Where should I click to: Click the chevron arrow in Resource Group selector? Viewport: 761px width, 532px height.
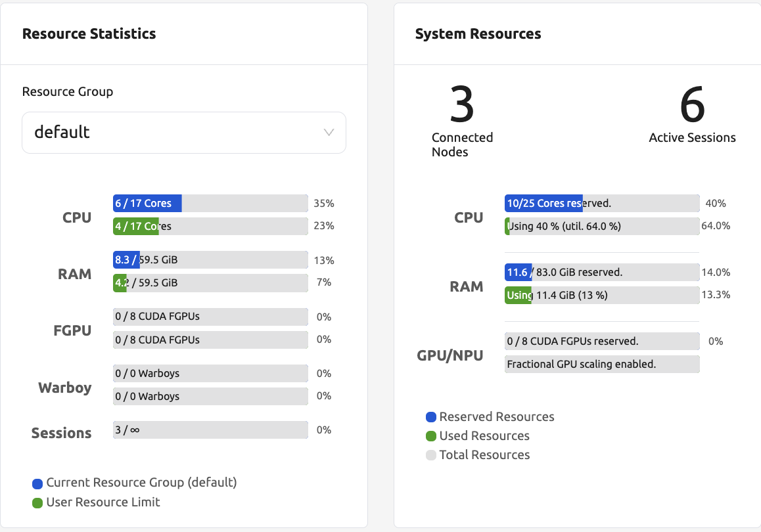tap(329, 133)
